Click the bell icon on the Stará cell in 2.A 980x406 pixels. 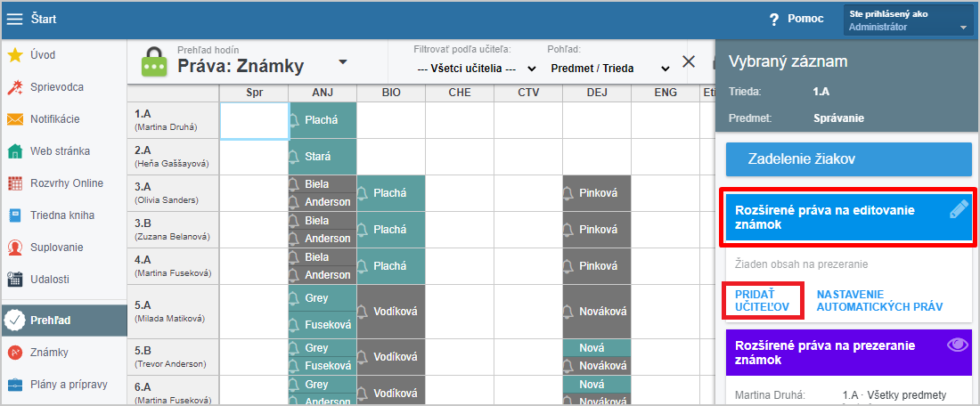295,157
